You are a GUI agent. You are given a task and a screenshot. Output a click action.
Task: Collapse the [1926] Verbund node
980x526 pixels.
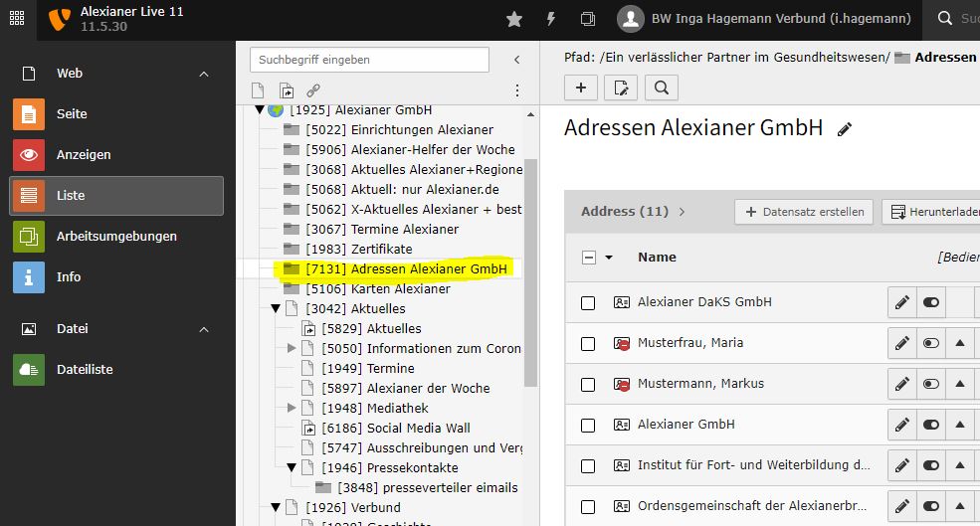(275, 507)
